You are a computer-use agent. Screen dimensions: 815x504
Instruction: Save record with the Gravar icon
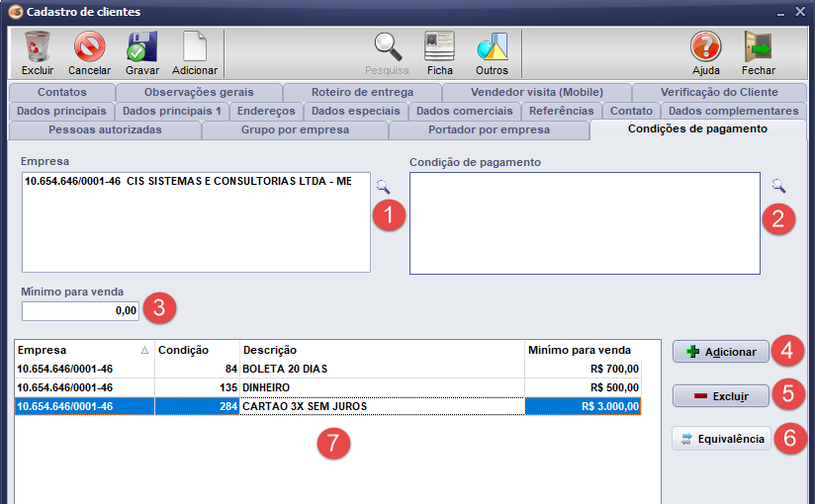141,47
